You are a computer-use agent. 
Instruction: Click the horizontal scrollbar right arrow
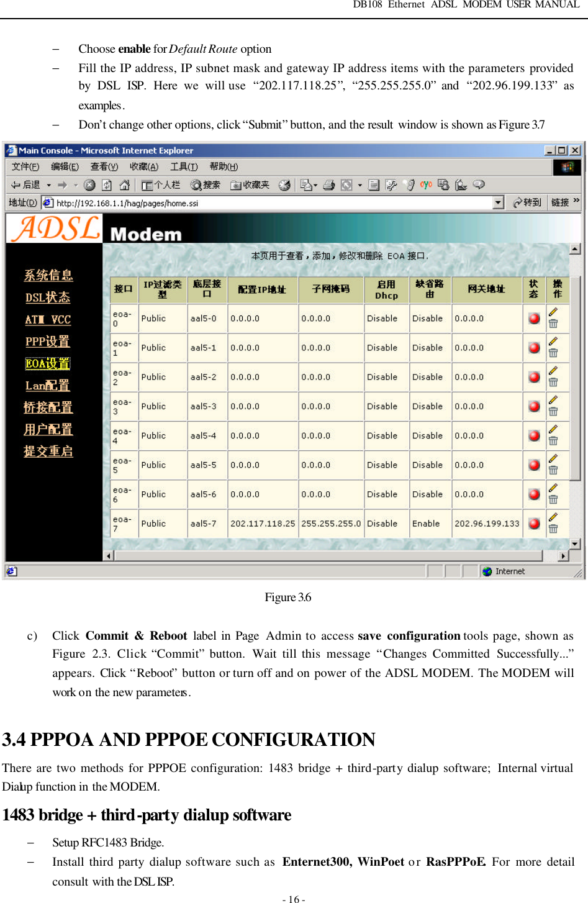(x=563, y=556)
